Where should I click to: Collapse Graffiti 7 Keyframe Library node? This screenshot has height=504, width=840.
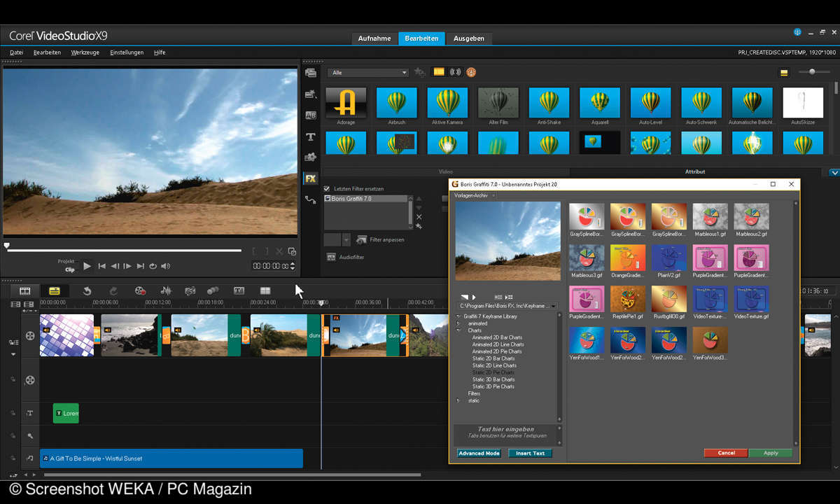[459, 316]
